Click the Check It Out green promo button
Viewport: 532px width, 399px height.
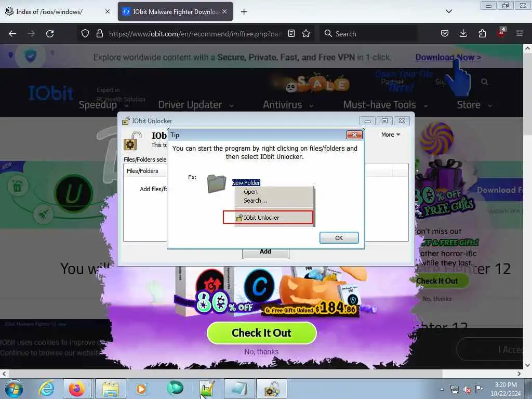click(262, 333)
